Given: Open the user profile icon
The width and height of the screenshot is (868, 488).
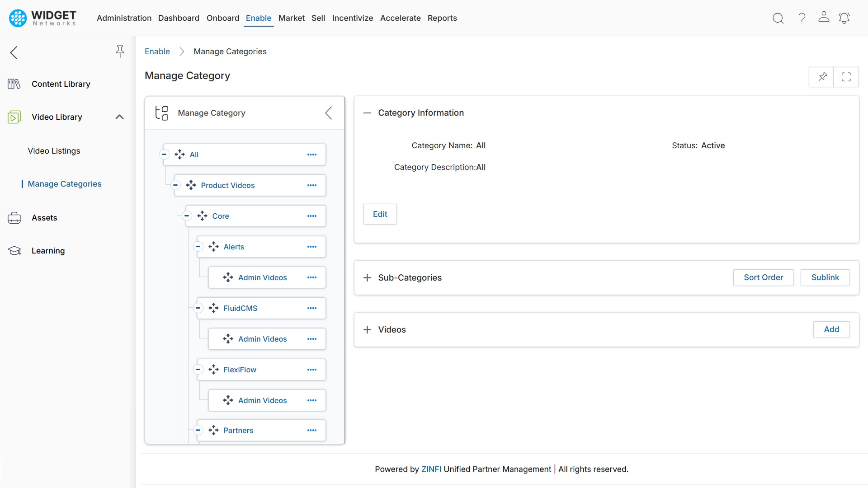Looking at the screenshot, I should 824,18.
